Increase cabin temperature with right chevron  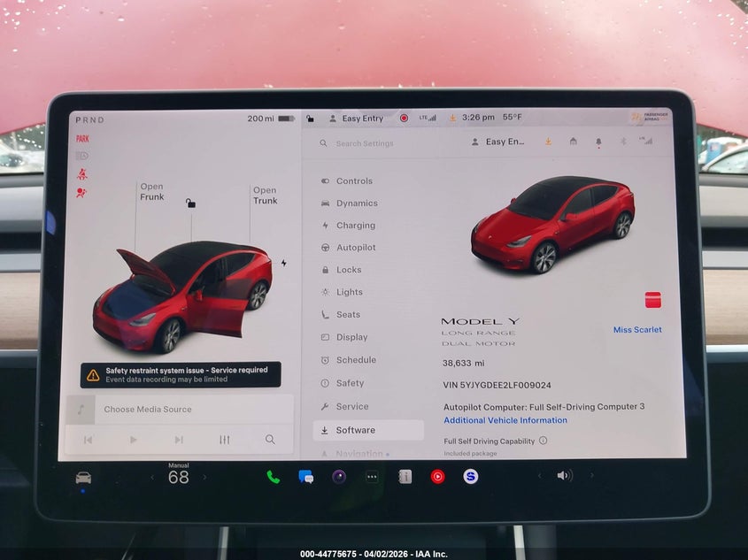(204, 478)
